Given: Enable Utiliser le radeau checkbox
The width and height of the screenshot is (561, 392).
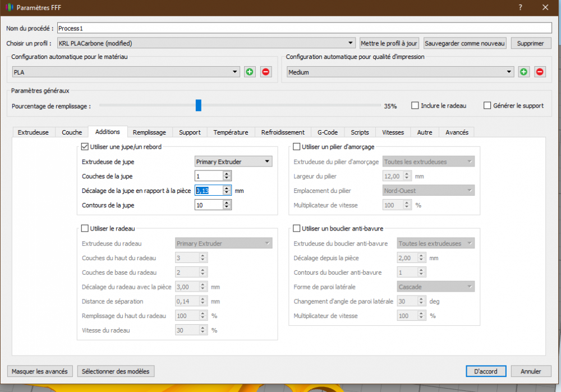Looking at the screenshot, I should [85, 228].
